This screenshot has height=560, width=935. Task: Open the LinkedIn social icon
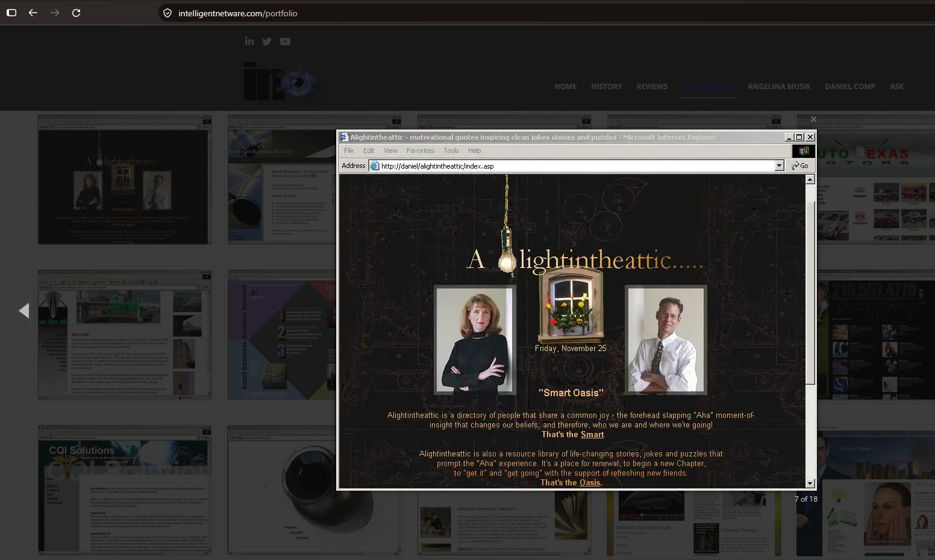(249, 41)
